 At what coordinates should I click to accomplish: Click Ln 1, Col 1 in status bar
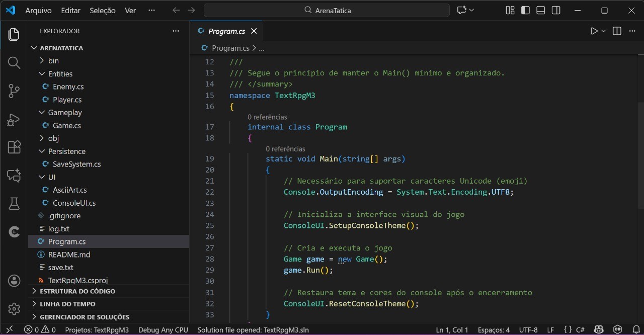coord(452,330)
